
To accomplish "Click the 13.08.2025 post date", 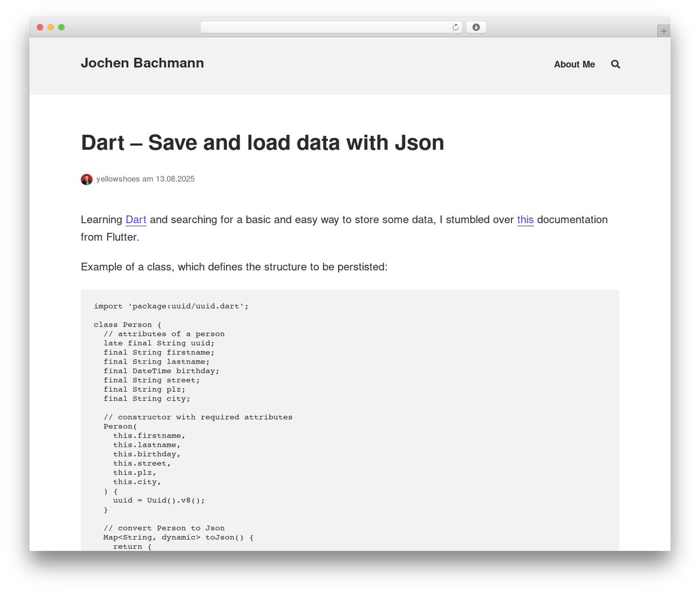I will pyautogui.click(x=175, y=179).
